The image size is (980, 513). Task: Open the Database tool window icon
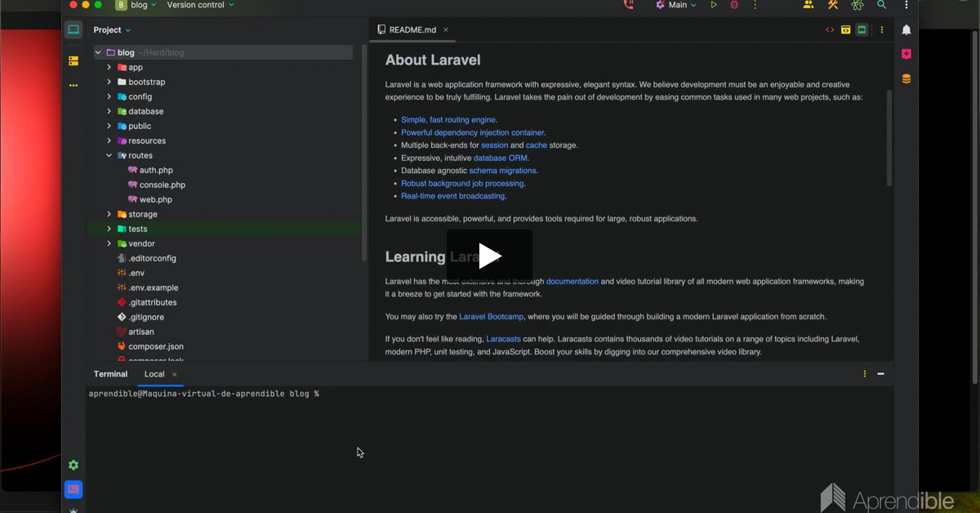906,79
